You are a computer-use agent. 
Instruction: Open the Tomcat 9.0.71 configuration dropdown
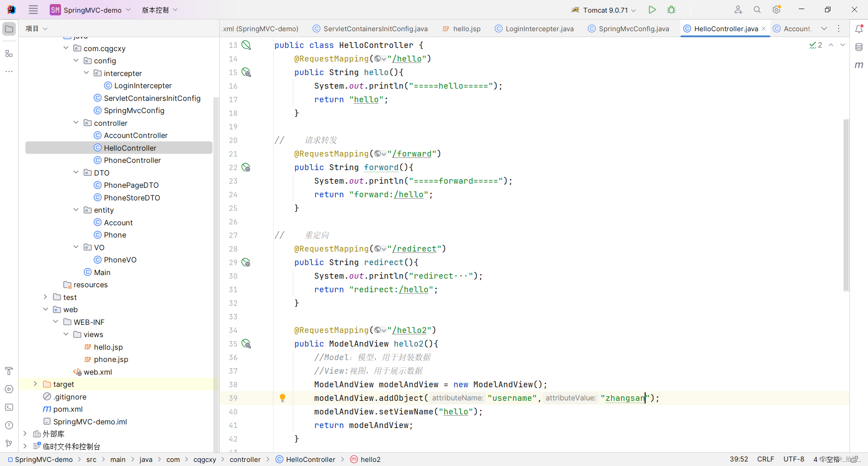[x=603, y=9]
